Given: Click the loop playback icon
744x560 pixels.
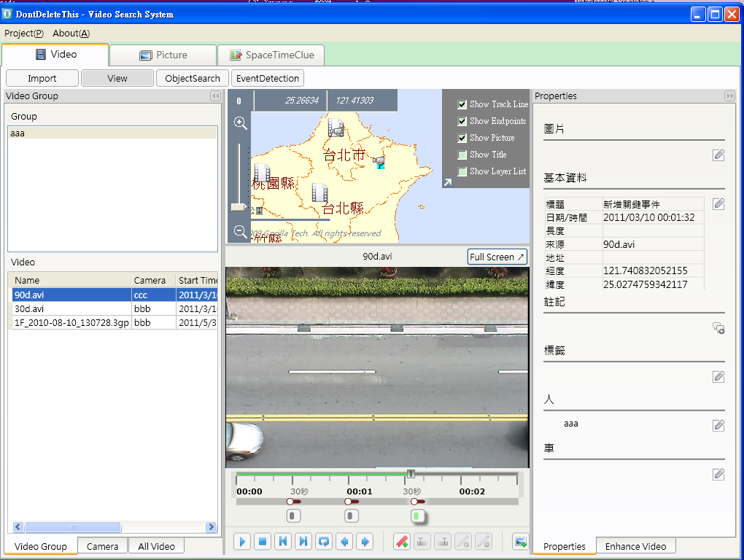Looking at the screenshot, I should (324, 541).
